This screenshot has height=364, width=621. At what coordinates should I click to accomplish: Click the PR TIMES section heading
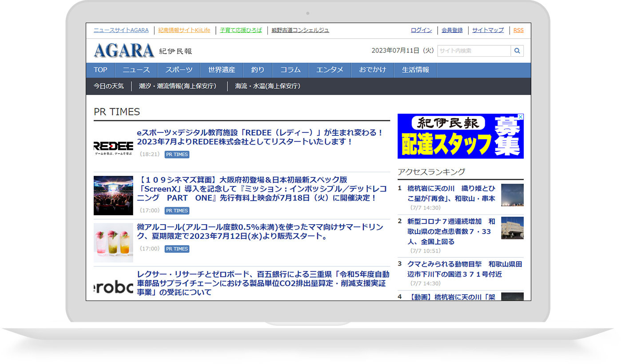click(117, 112)
